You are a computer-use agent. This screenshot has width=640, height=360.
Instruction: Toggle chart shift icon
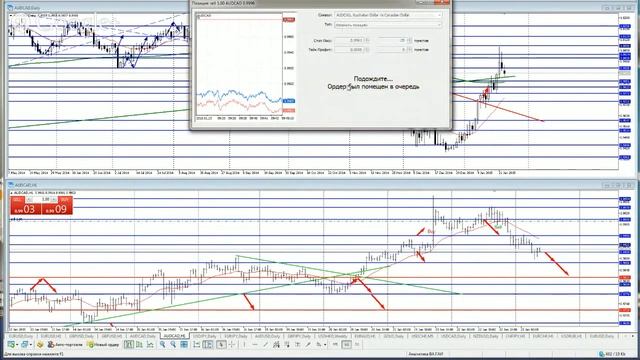click(208, 344)
